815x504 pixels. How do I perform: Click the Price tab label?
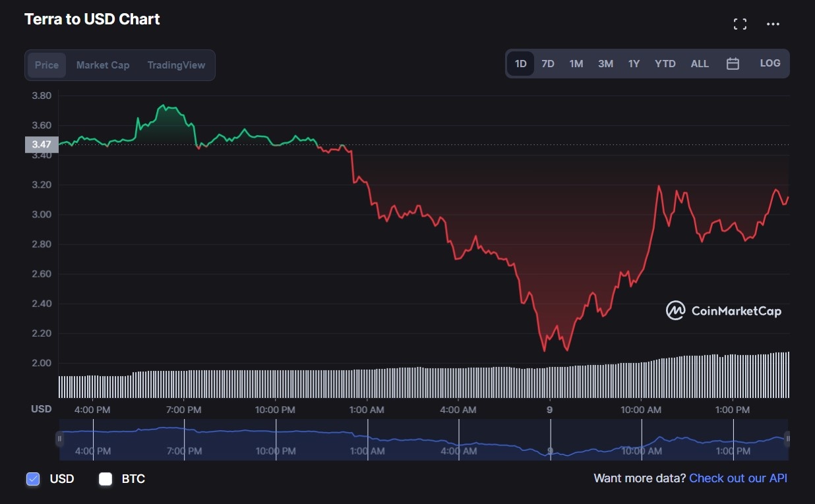point(46,65)
